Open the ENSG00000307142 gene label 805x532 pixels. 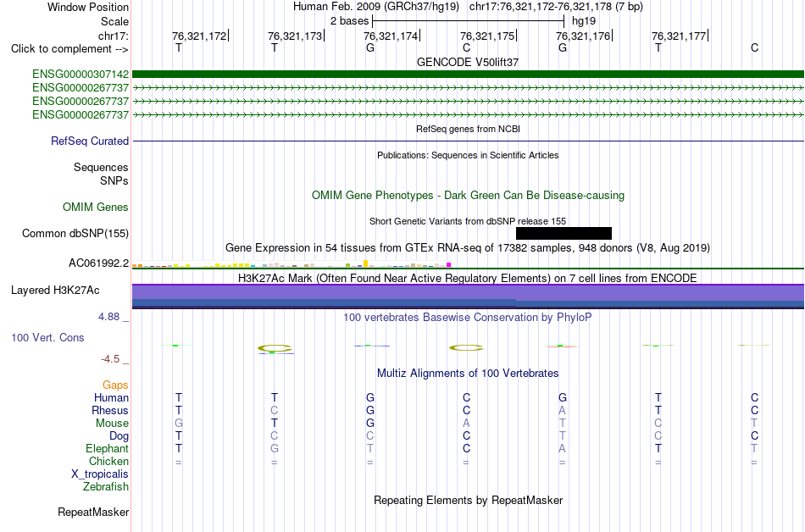[x=80, y=75]
